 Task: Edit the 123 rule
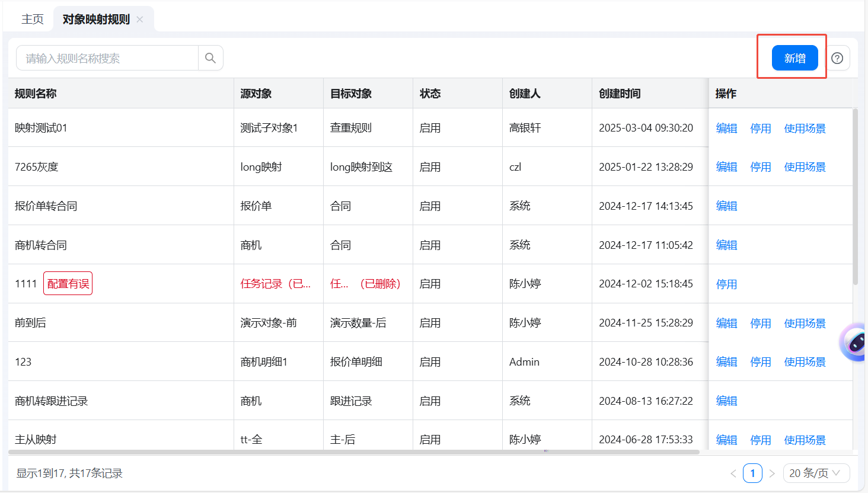[726, 362]
